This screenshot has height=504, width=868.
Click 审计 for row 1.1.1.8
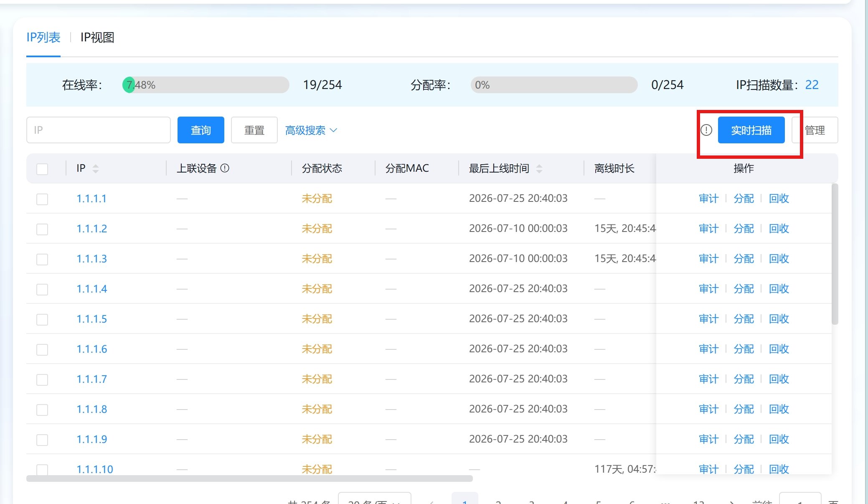point(709,409)
